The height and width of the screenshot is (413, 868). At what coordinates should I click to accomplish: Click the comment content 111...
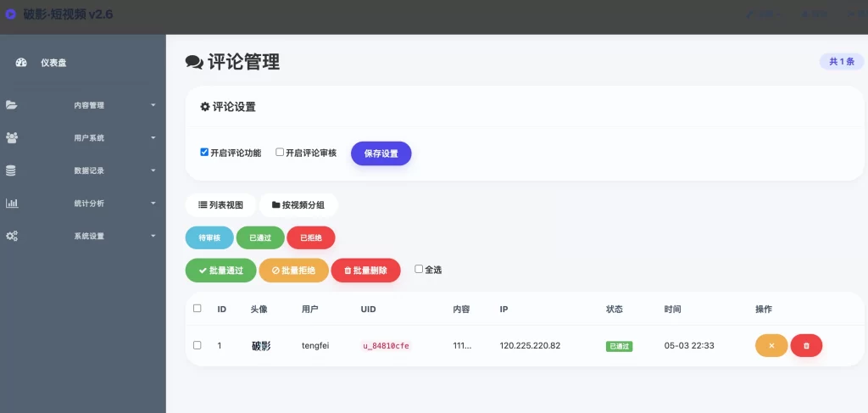(x=462, y=345)
